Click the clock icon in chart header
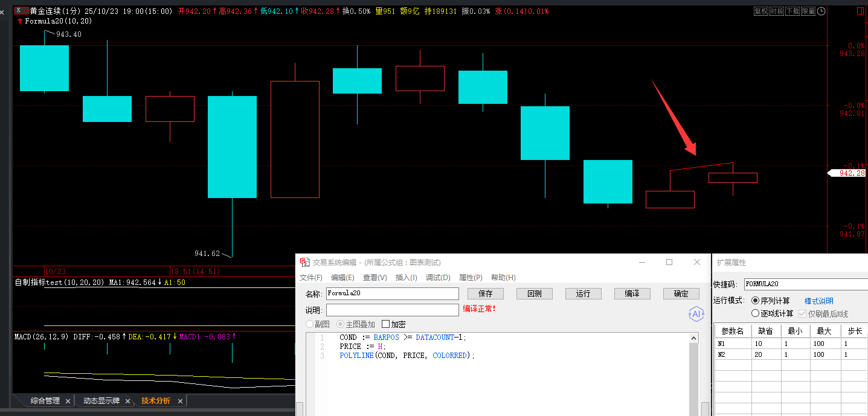Image resolution: width=868 pixels, height=416 pixels. click(x=820, y=11)
